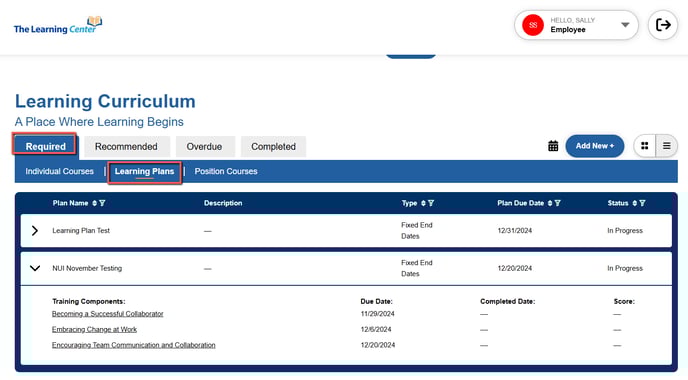Click the SS user avatar
688x380 pixels.
point(533,25)
